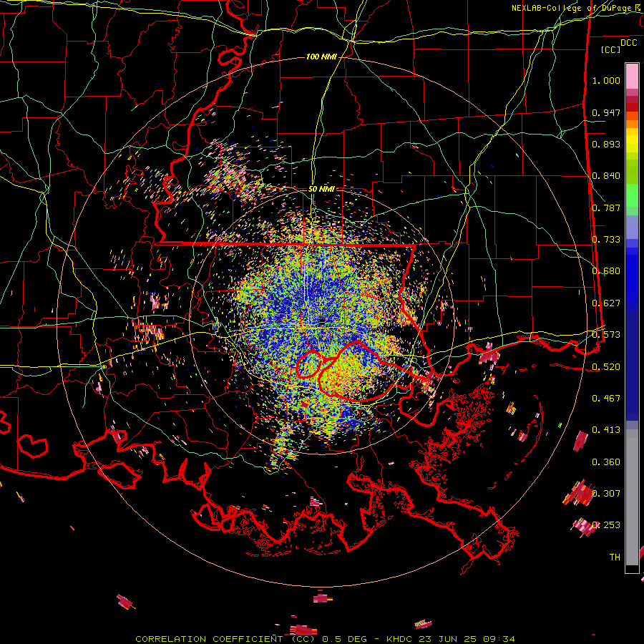Viewport: 644px width, 644px height.
Task: Click the KHDC station ID in the caption
Action: tap(400, 639)
